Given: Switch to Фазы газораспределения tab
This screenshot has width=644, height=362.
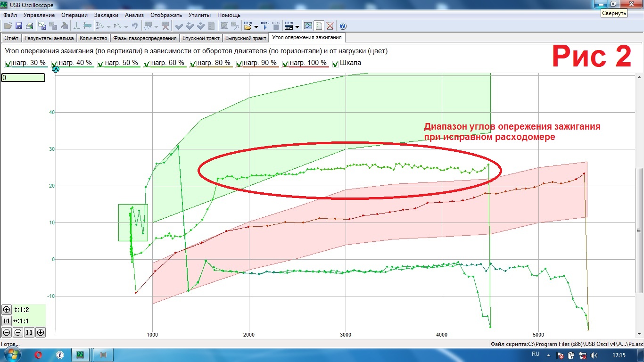Looking at the screenshot, I should click(x=145, y=38).
